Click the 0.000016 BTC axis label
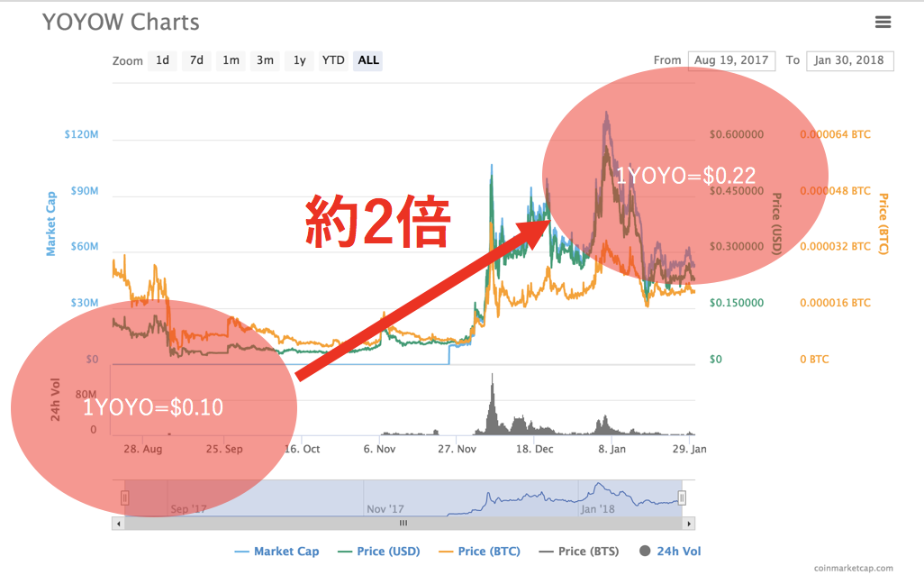 click(x=835, y=303)
